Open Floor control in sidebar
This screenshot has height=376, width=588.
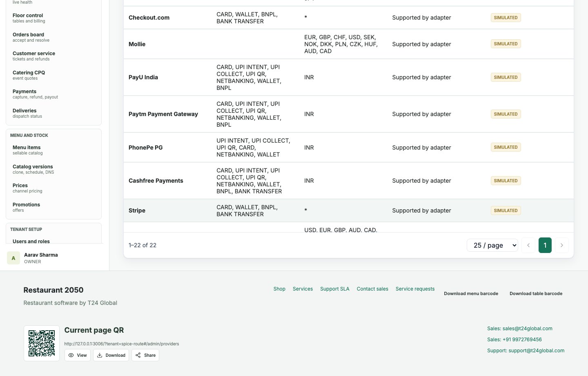pyautogui.click(x=53, y=18)
